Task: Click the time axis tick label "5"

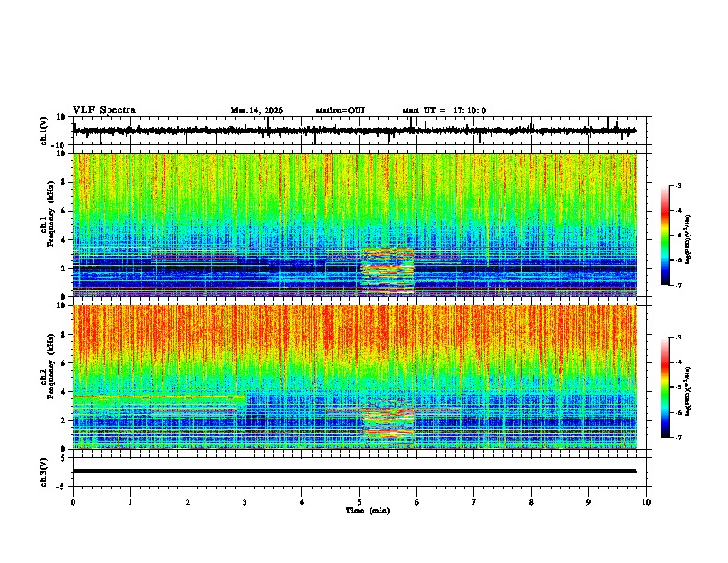Action: click(x=359, y=502)
